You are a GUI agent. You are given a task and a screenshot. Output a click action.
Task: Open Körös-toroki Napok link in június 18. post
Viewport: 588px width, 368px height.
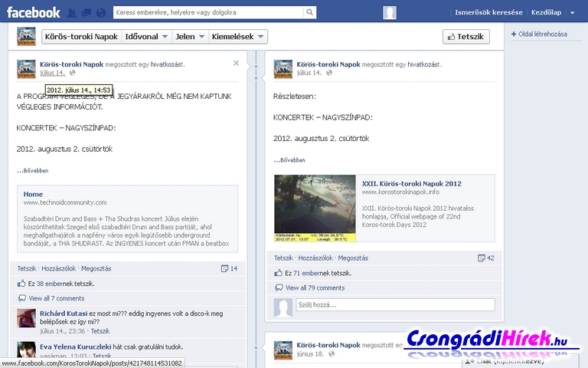pyautogui.click(x=328, y=345)
